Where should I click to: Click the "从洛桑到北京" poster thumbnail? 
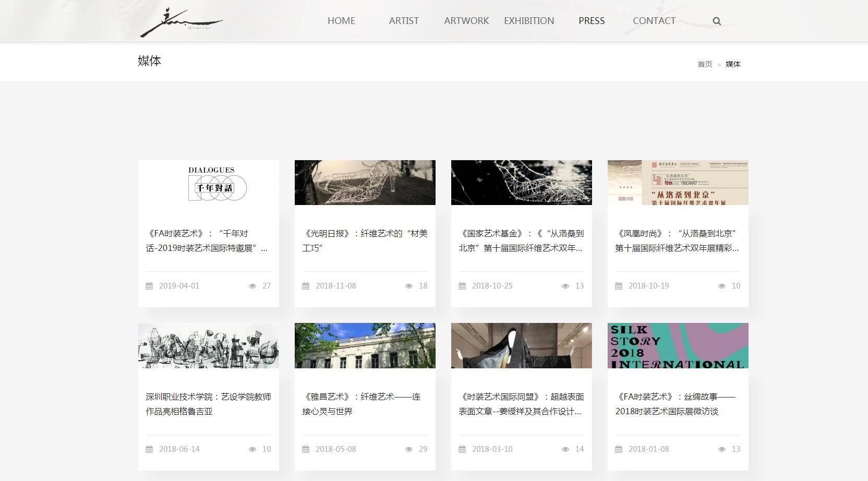(x=678, y=183)
